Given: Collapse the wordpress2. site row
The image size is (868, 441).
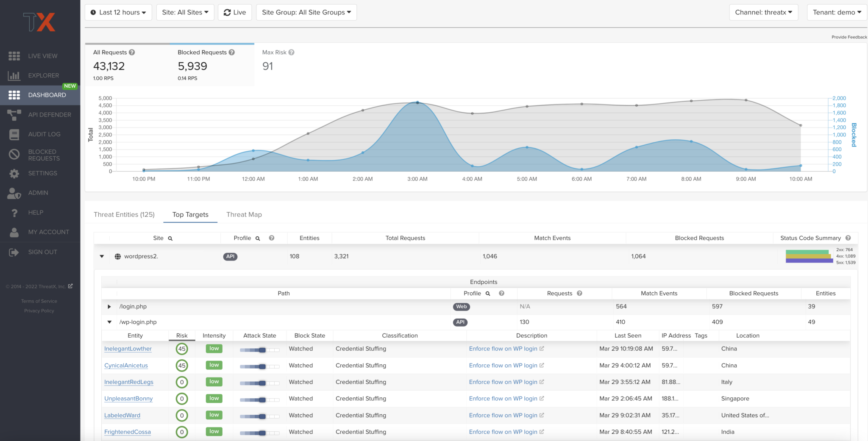Looking at the screenshot, I should (x=102, y=256).
